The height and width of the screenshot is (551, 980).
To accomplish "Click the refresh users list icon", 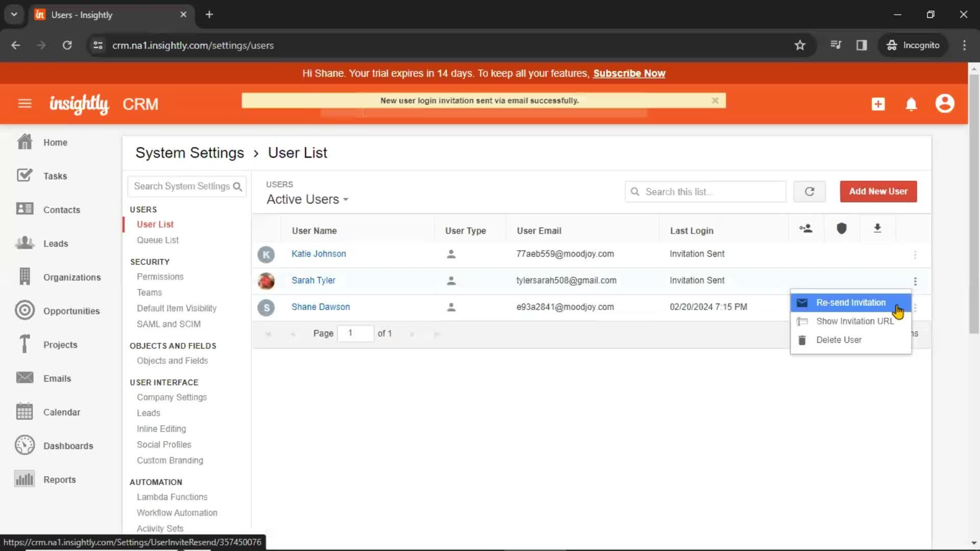I will [810, 191].
